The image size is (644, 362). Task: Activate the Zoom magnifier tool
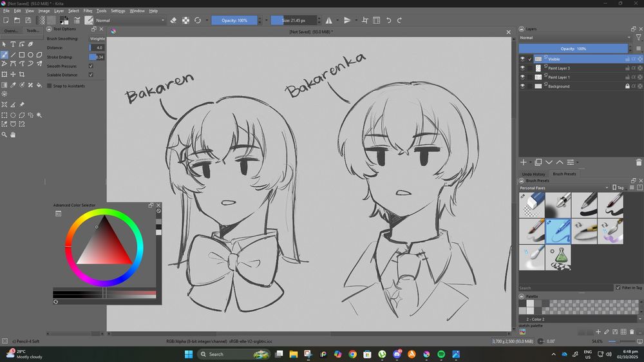click(5, 135)
